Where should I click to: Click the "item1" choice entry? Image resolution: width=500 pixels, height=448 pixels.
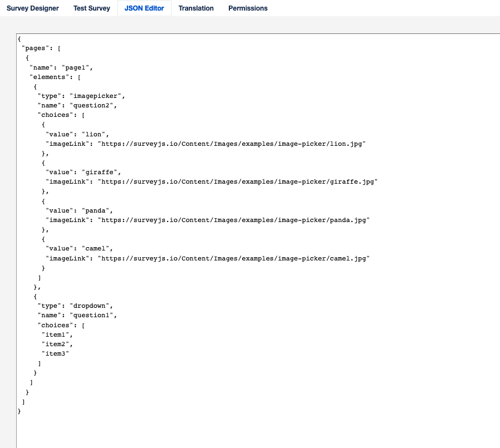(57, 334)
